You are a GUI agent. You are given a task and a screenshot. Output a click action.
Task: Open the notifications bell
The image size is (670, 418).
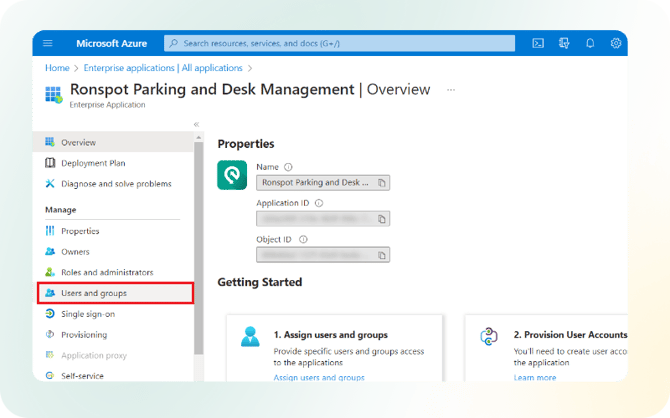coord(590,43)
